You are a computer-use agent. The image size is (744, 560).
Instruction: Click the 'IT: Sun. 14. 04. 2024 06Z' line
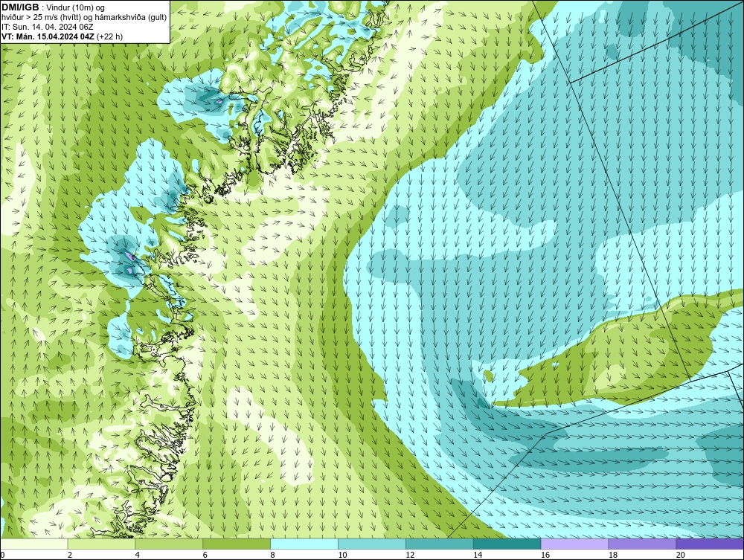(x=48, y=27)
